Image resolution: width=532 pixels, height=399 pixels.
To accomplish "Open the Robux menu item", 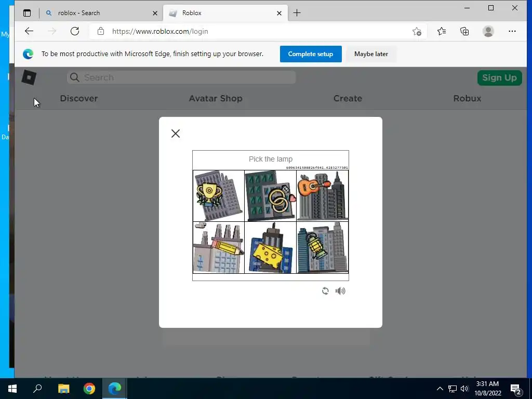I will 467,98.
